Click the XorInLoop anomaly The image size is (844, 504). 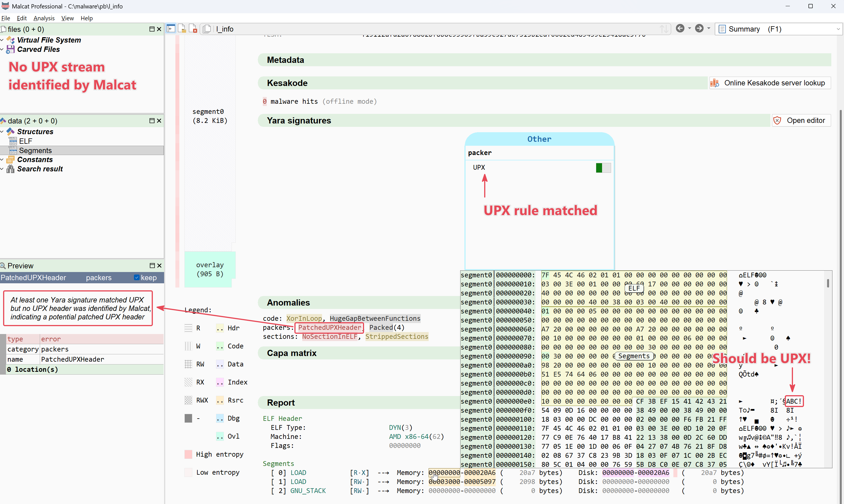[x=304, y=318]
